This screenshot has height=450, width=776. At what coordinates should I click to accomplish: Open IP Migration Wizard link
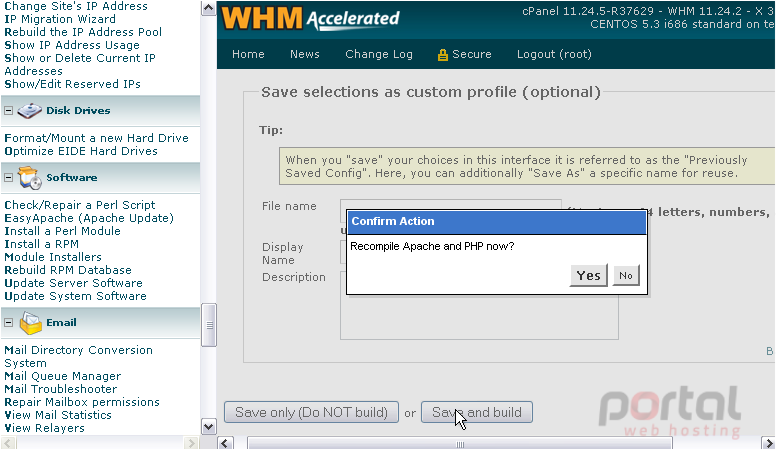[60, 19]
